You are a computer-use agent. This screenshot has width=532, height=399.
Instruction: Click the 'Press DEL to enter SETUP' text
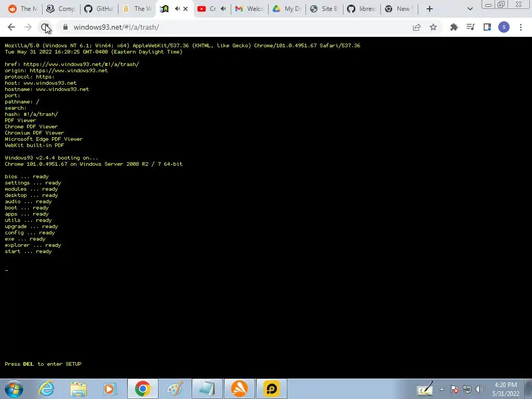[x=43, y=364]
